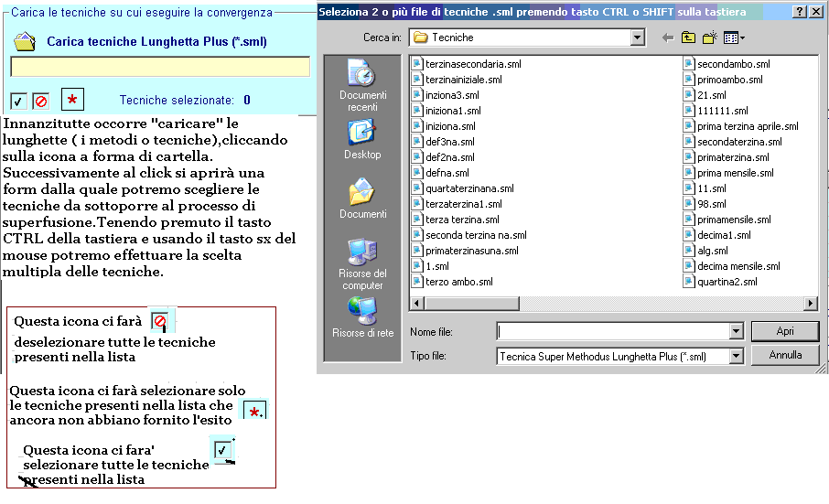The width and height of the screenshot is (829, 504).
Task: Select file 111111.sml
Action: click(x=716, y=111)
